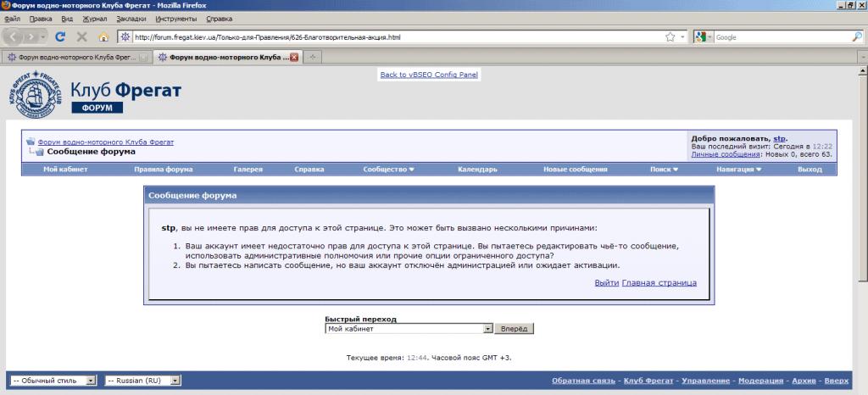The height and width of the screenshot is (395, 868).
Task: Click the Back navigation arrow
Action: click(x=17, y=37)
